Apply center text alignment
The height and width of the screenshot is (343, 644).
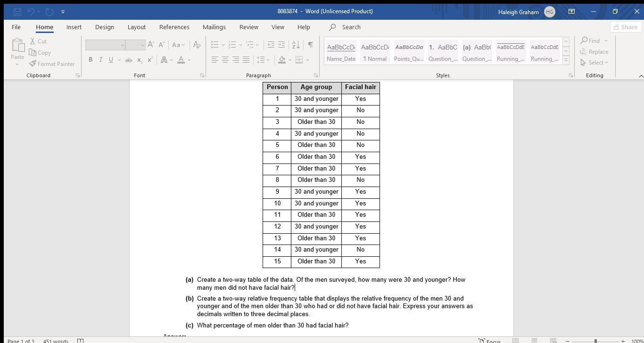pos(225,60)
